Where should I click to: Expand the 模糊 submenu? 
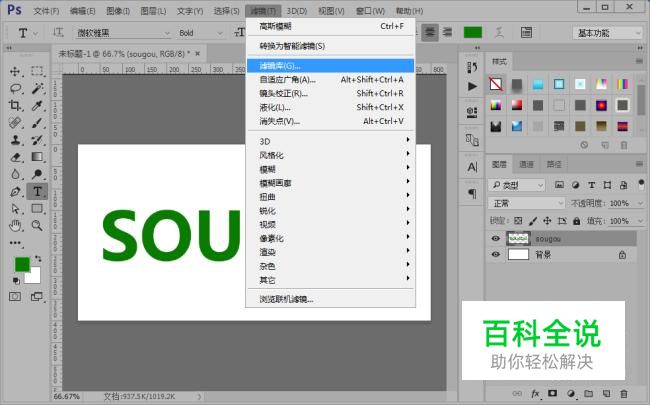[331, 169]
